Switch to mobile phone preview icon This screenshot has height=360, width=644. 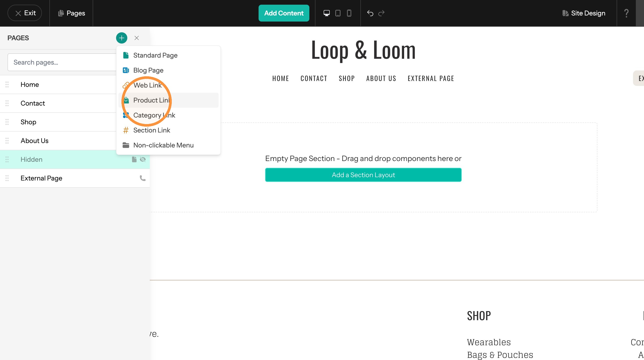(349, 13)
